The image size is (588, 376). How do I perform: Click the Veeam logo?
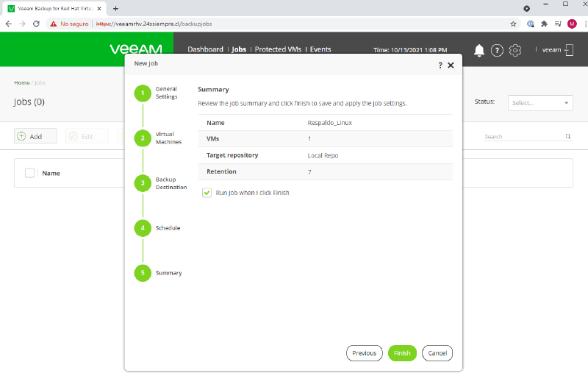pyautogui.click(x=136, y=49)
